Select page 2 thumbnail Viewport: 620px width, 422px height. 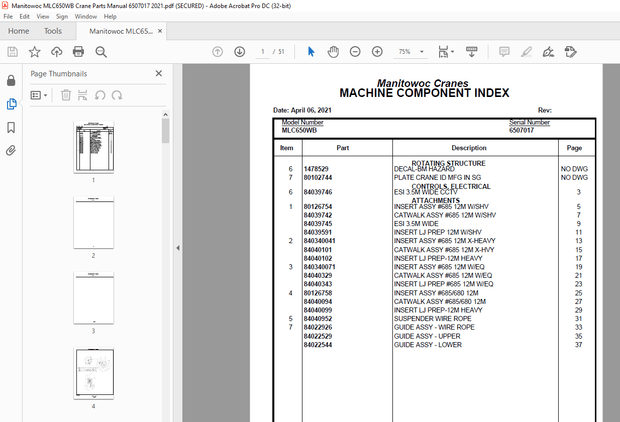tap(94, 223)
